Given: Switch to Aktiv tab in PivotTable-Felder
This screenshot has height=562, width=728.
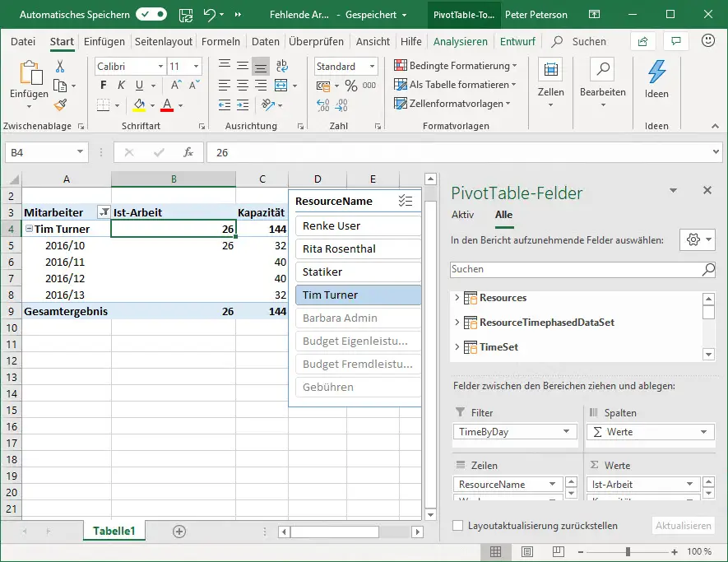Looking at the screenshot, I should pyautogui.click(x=462, y=215).
